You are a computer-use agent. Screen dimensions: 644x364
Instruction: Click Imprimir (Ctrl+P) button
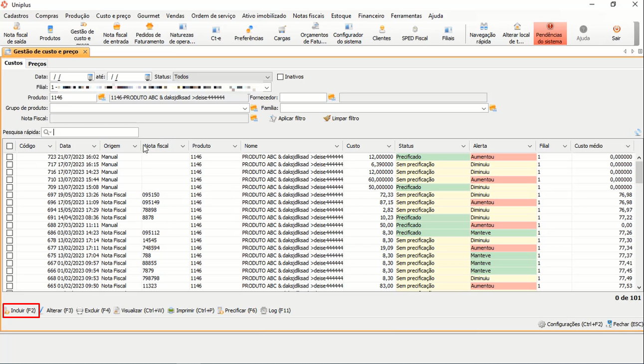(191, 311)
